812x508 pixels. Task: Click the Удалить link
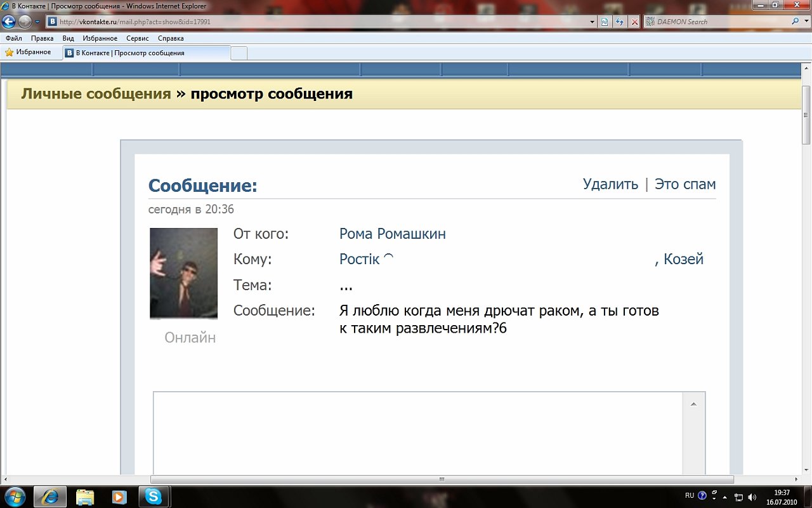point(610,184)
